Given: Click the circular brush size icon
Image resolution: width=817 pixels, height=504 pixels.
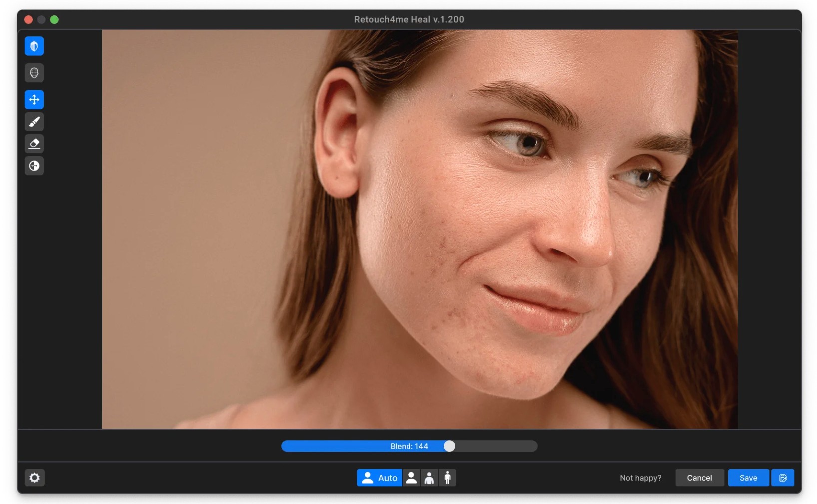Looking at the screenshot, I should [x=34, y=166].
